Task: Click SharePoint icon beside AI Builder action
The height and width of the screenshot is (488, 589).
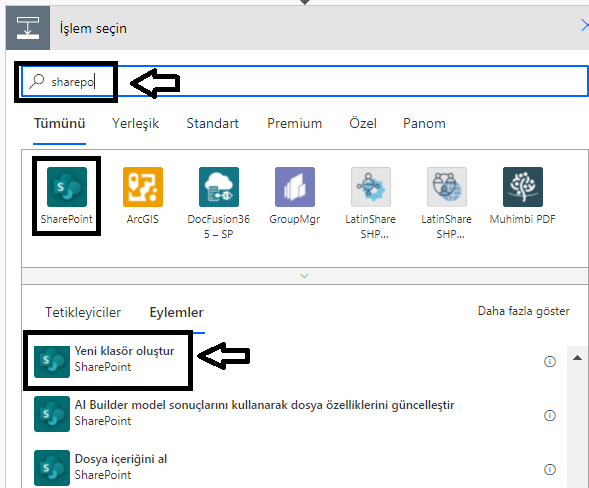Action: pos(52,414)
